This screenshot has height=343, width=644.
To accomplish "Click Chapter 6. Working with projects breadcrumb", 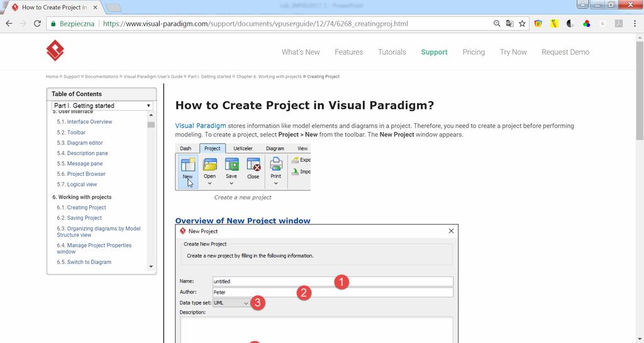I will tap(269, 77).
